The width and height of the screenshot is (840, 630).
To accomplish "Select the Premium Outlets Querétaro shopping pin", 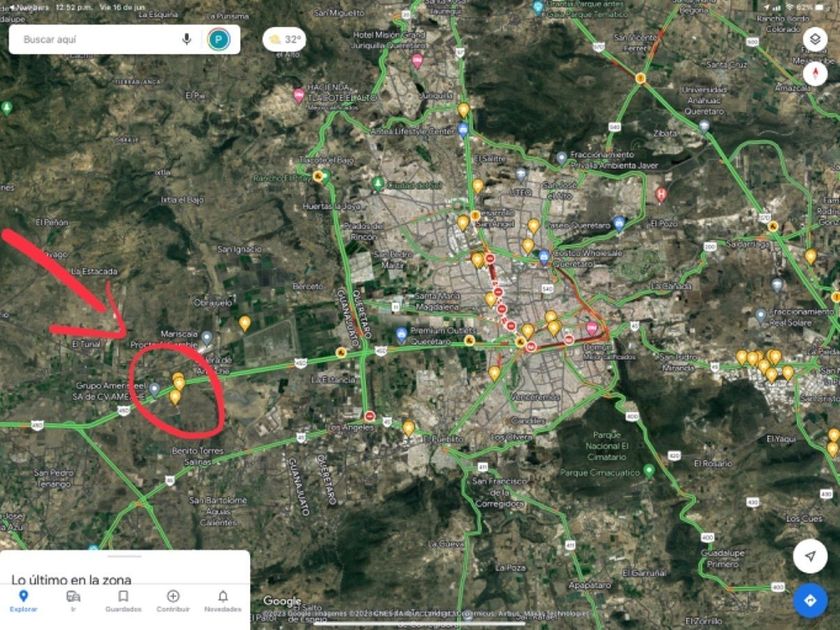I will click(401, 335).
